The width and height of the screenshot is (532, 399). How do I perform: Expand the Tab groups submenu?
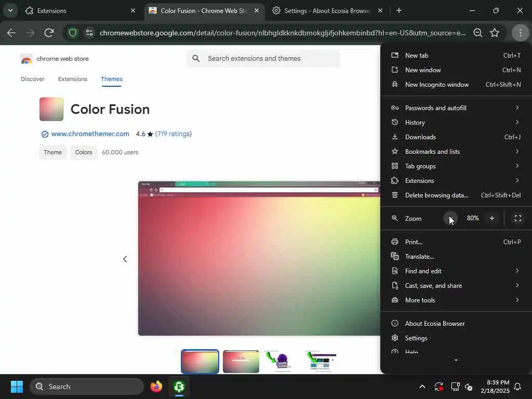(x=456, y=166)
